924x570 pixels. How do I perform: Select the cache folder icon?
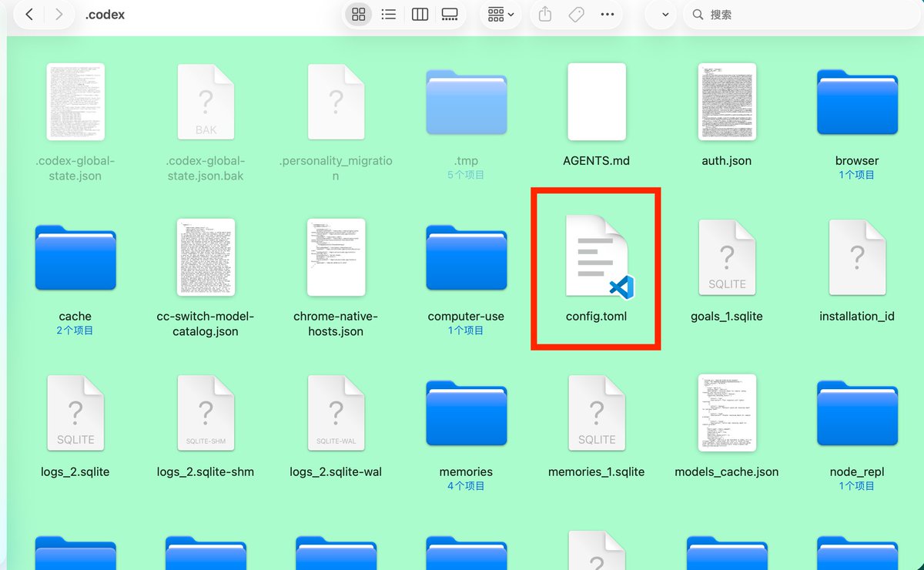pos(75,258)
